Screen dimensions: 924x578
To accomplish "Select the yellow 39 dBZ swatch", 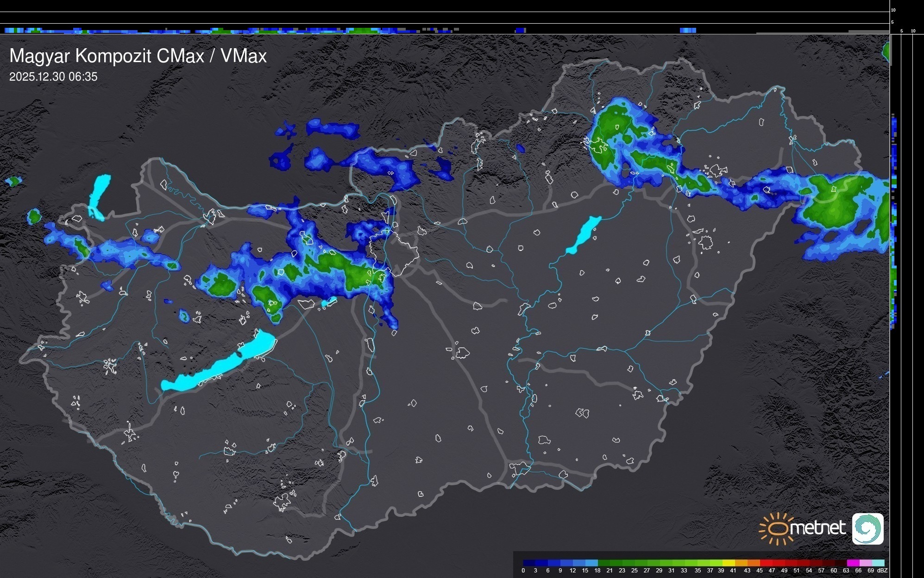I will tap(729, 563).
